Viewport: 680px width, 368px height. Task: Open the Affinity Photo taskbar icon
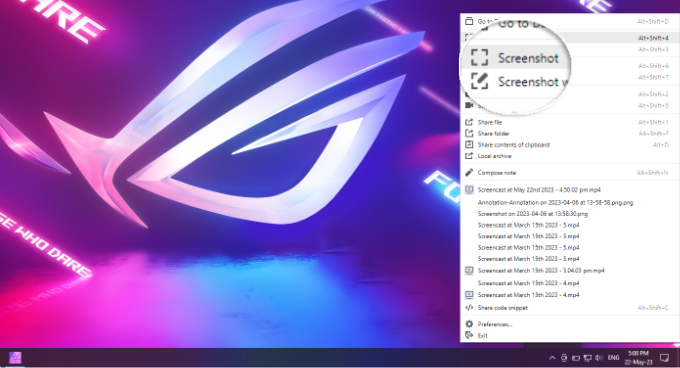coord(15,358)
